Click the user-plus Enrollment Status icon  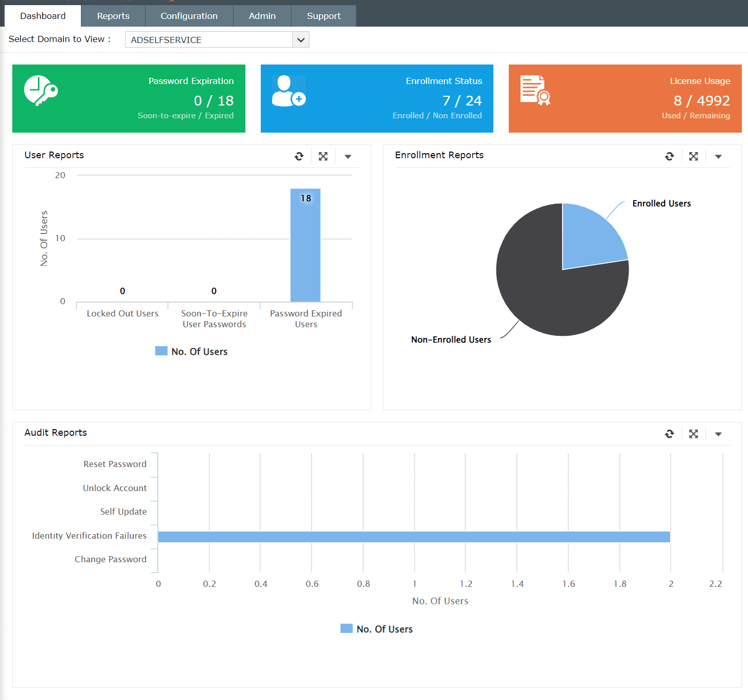point(289,91)
